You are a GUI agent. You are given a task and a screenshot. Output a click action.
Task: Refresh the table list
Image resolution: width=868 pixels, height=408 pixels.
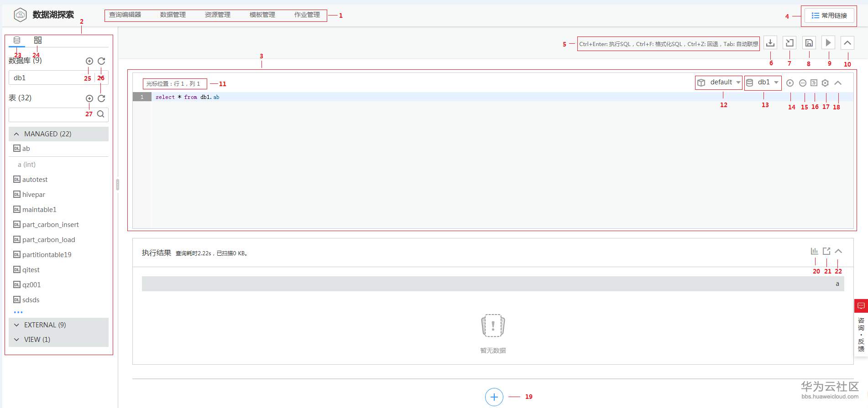pos(101,98)
